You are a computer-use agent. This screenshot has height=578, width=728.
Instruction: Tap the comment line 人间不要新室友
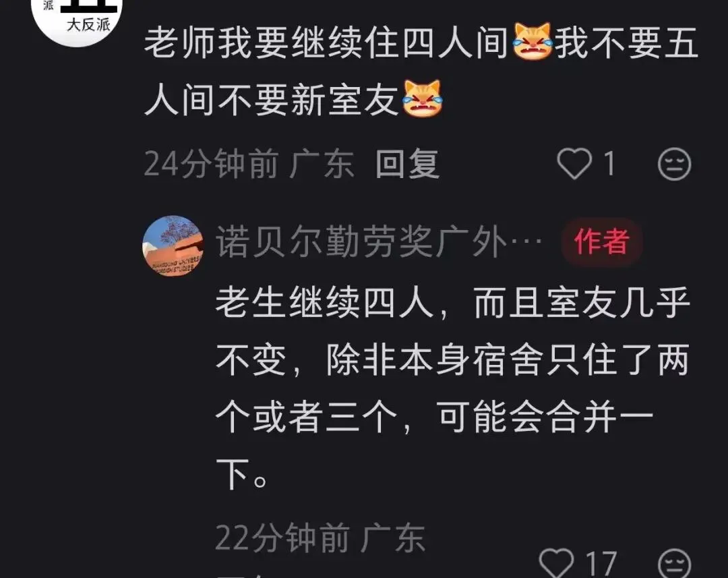[x=272, y=99]
